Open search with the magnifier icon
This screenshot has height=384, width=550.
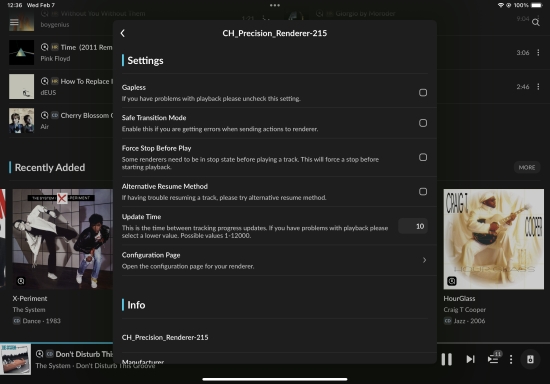point(536,22)
